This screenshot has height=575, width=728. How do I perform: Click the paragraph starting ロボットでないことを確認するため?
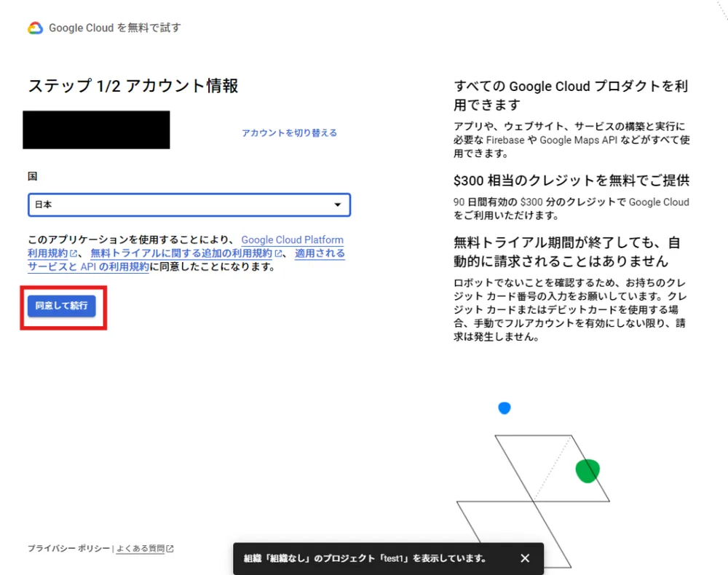click(570, 309)
